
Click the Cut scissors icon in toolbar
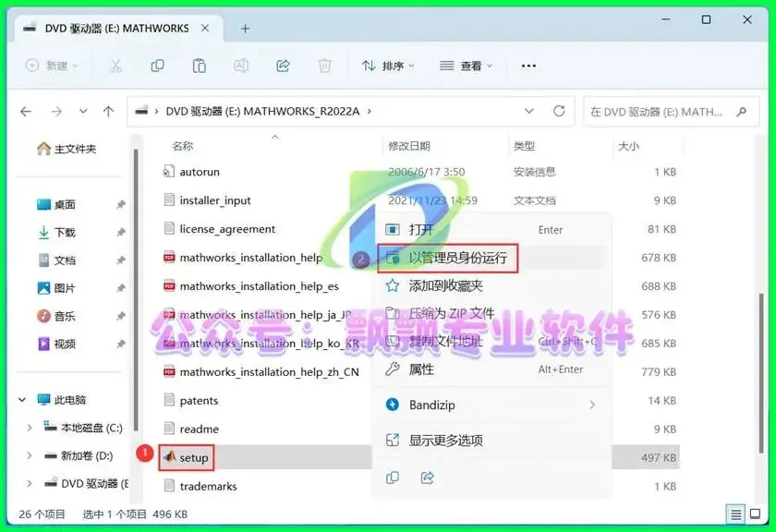[115, 66]
